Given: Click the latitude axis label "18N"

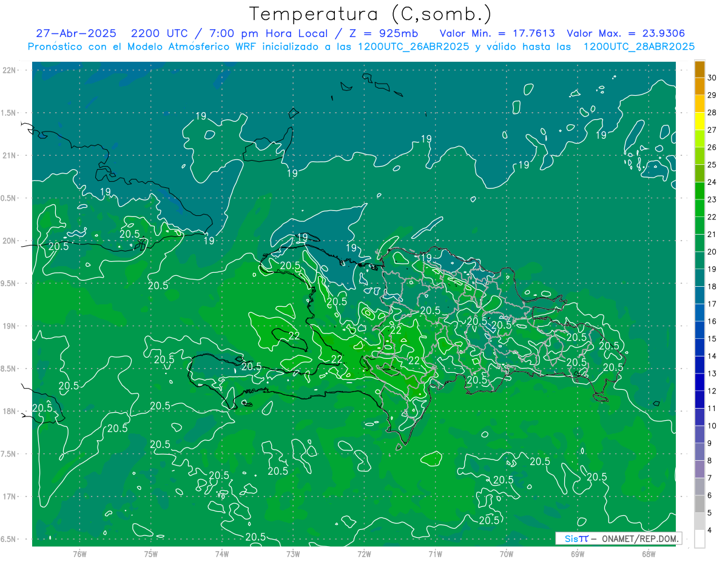Looking at the screenshot, I should (x=10, y=412).
